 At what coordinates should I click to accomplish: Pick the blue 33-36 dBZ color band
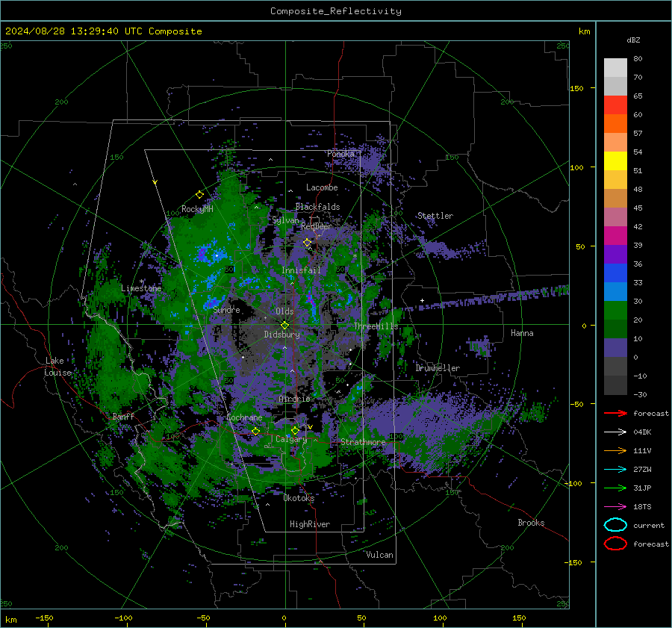click(615, 273)
